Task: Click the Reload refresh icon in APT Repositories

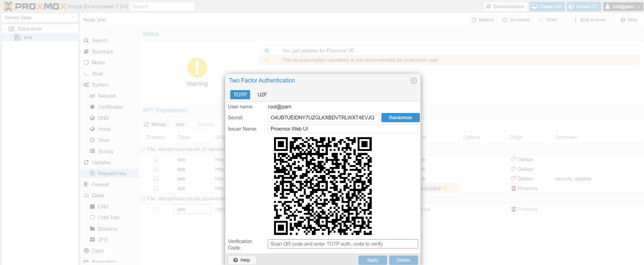Action: (x=147, y=124)
